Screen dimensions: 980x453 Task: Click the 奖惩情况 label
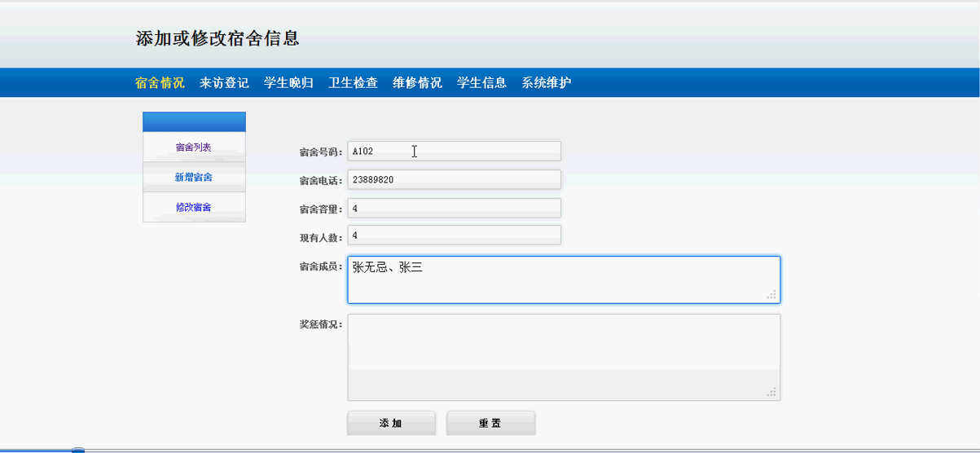(321, 324)
